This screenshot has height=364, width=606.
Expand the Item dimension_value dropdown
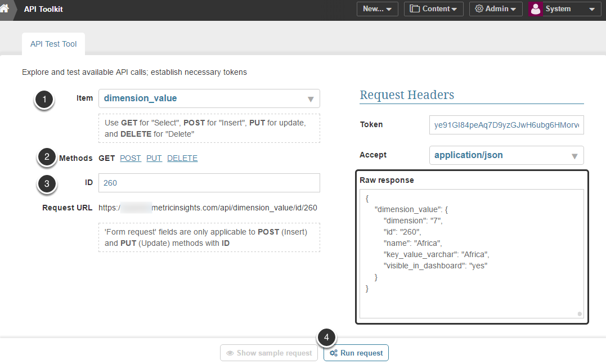click(x=311, y=99)
